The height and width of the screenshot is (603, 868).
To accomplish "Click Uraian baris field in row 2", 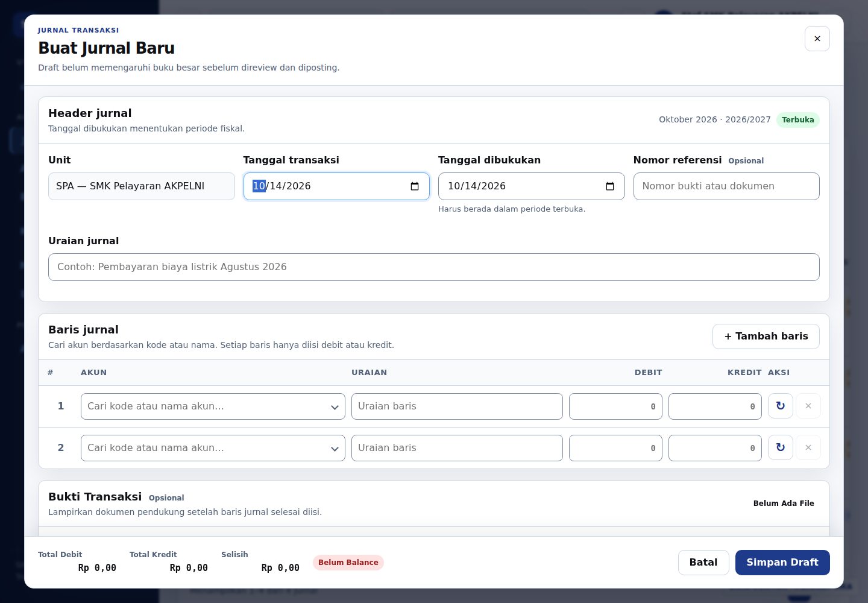I will (457, 448).
